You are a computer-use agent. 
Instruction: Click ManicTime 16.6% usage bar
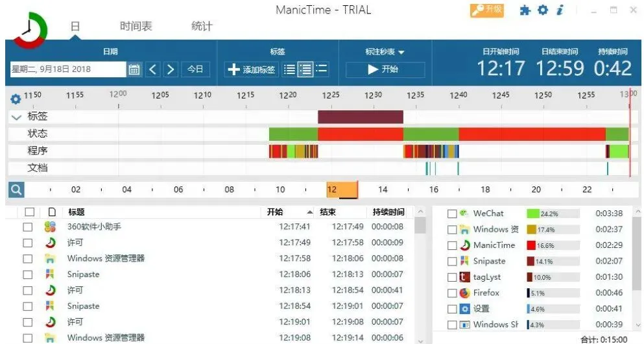553,245
